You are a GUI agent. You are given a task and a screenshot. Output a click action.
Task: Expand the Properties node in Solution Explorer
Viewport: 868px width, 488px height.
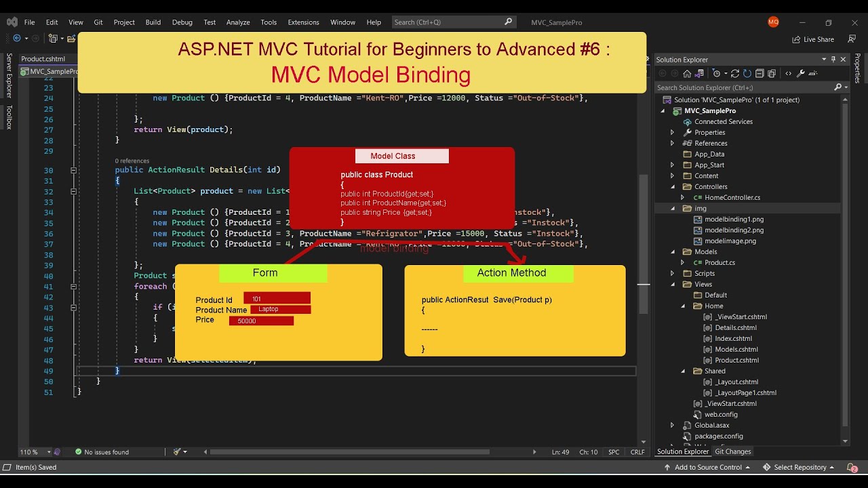tap(672, 132)
